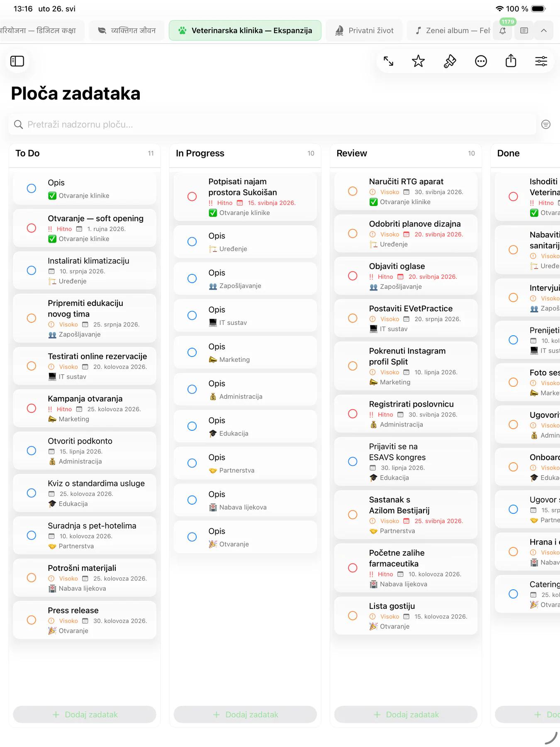Switch to व्यक्तिगत जीवन tab
560x747 pixels.
coord(127,30)
